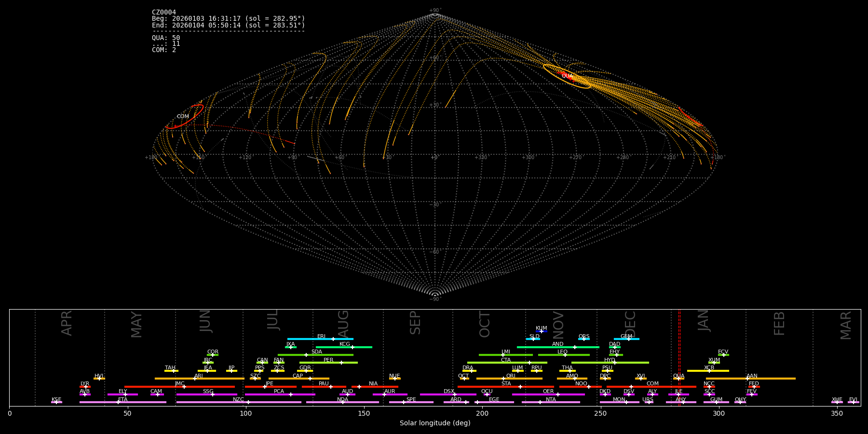
Task: Click the 'QUA: 50' count line
Action: pos(166,38)
